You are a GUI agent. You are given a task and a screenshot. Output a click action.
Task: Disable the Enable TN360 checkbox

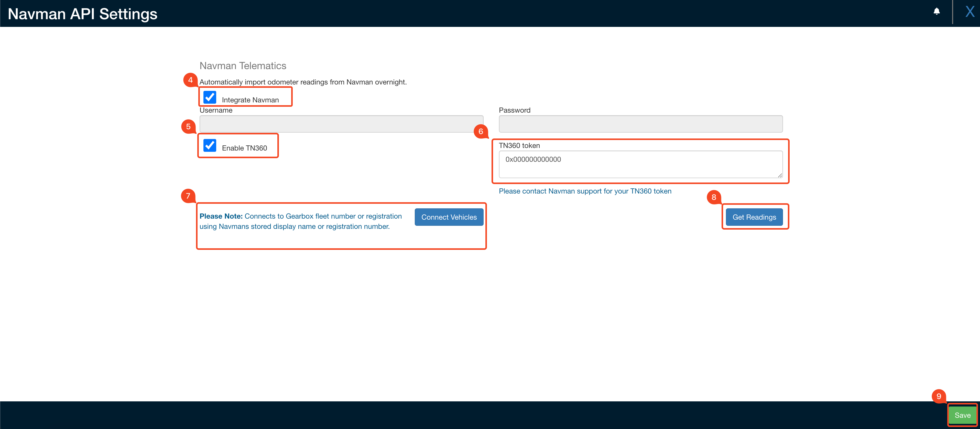tap(210, 146)
